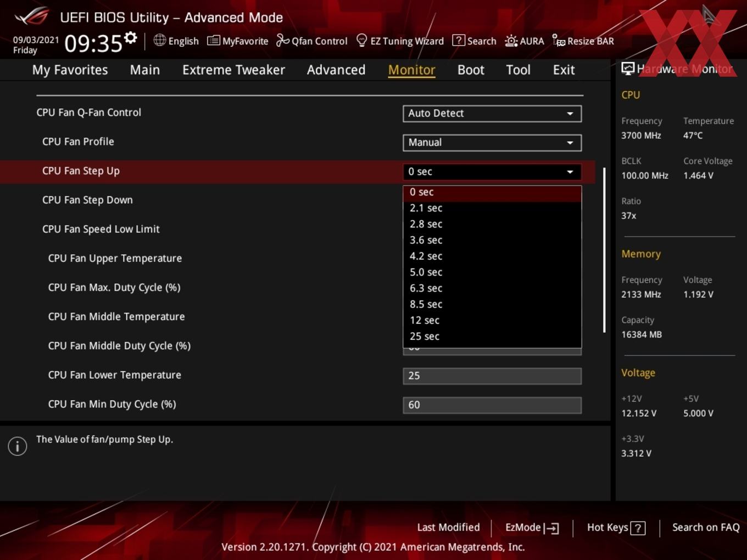Open CPU Fan Q-Fan Control dropdown
The width and height of the screenshot is (747, 560).
[x=492, y=113]
